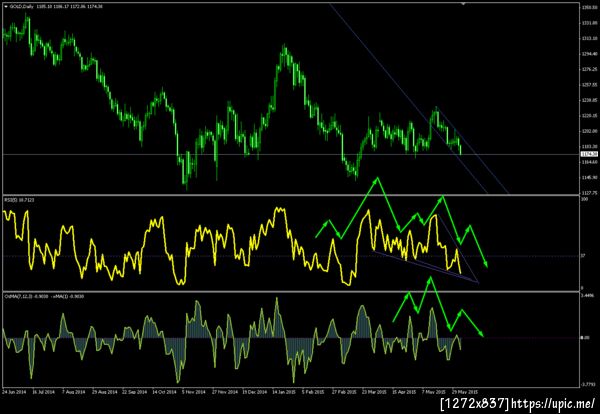The height and width of the screenshot is (414, 600).
Task: Click the highlighted current price tag on price axis
Action: pos(589,154)
